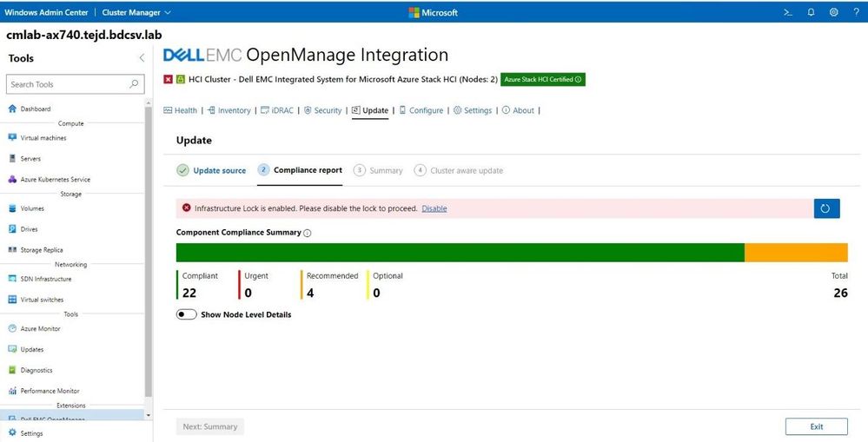868x442 pixels.
Task: Click the red cluster error status icon
Action: (x=169, y=79)
